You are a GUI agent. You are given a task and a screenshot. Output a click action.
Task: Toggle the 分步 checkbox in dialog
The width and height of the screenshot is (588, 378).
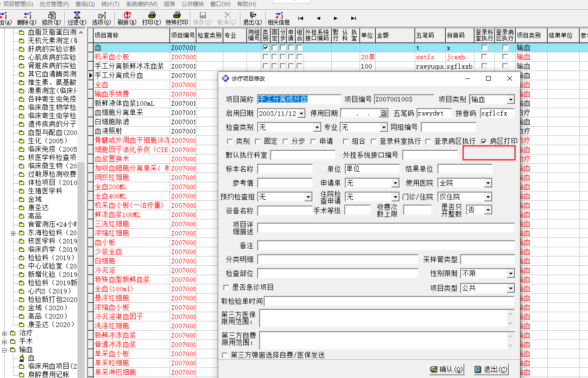tap(285, 141)
